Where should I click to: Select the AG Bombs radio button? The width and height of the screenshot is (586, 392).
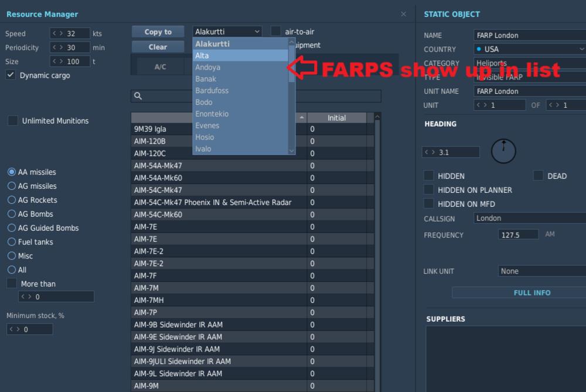pyautogui.click(x=12, y=214)
